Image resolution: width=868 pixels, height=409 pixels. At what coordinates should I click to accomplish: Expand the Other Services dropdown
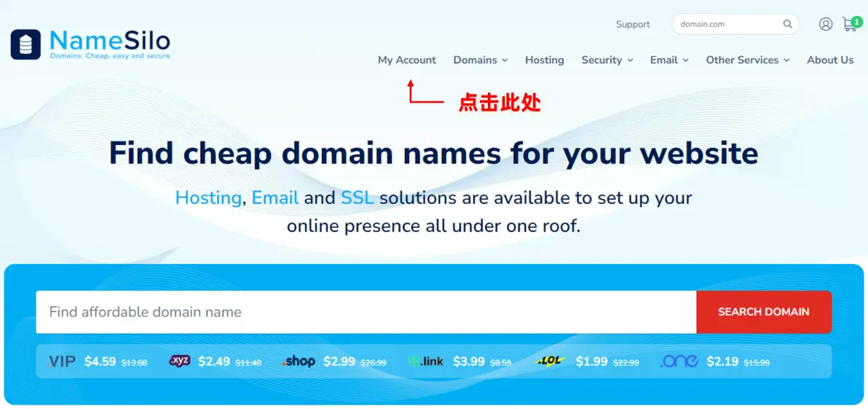747,60
